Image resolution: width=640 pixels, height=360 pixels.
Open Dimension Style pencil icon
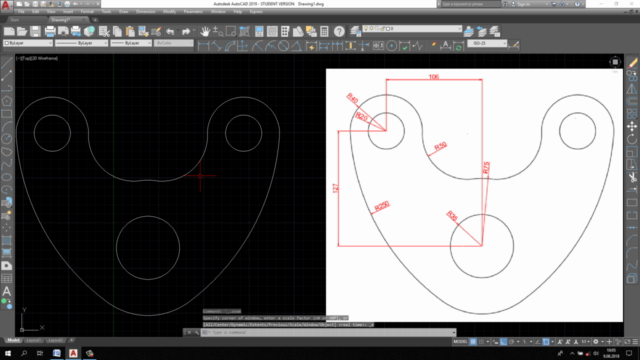pyautogui.click(x=514, y=45)
